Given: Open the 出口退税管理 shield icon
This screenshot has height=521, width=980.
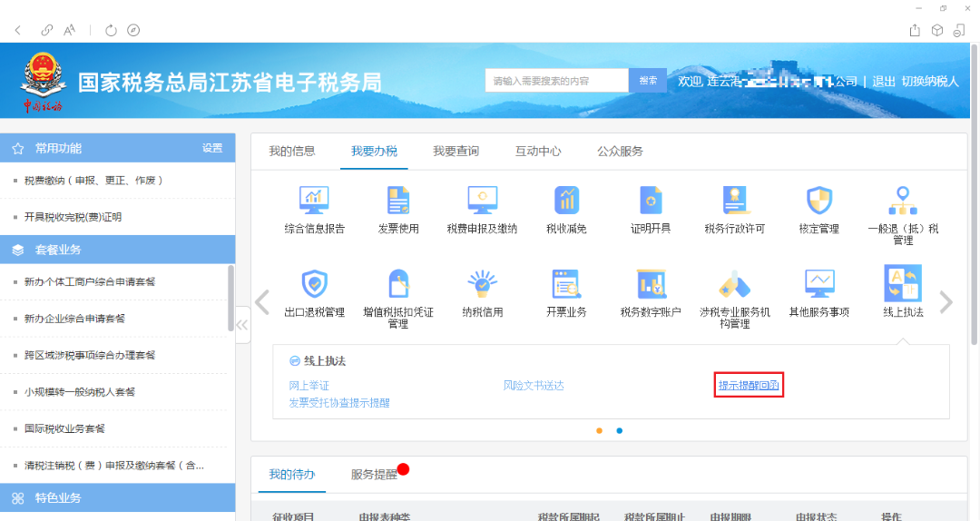Looking at the screenshot, I should click(x=314, y=284).
